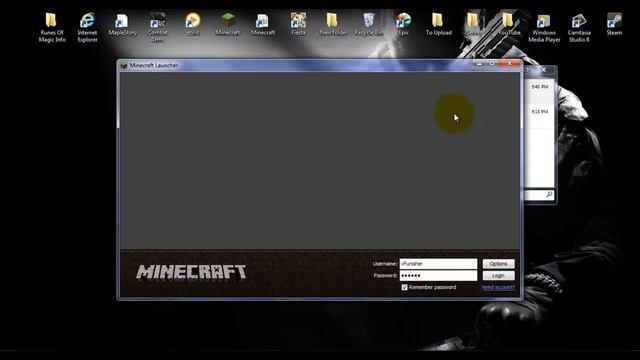Viewport: 640px width, 360px height.
Task: Click the Options button in Minecraft Launcher
Action: [x=498, y=264]
